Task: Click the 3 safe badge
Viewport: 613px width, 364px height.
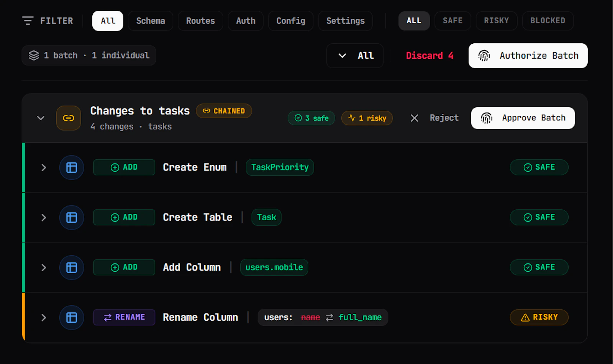Action: tap(311, 118)
